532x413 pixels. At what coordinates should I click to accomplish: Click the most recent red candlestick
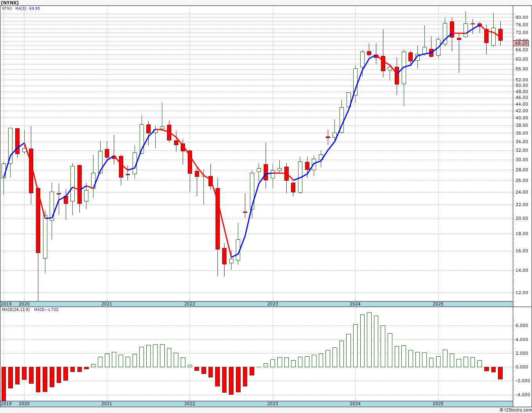tap(500, 35)
